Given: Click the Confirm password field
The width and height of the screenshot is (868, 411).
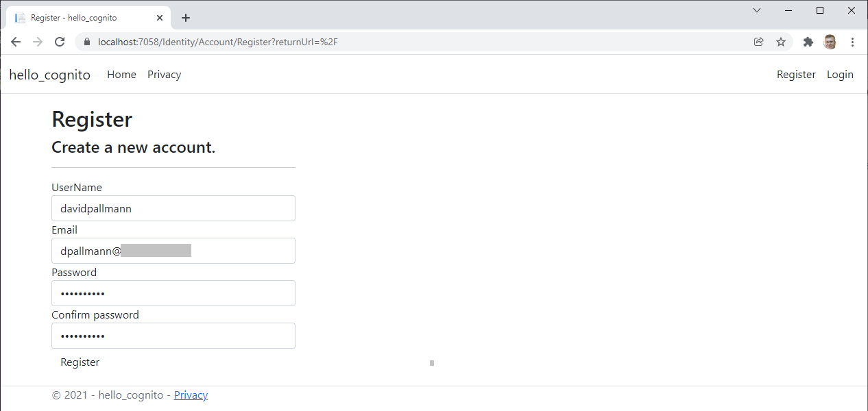Looking at the screenshot, I should coord(173,336).
